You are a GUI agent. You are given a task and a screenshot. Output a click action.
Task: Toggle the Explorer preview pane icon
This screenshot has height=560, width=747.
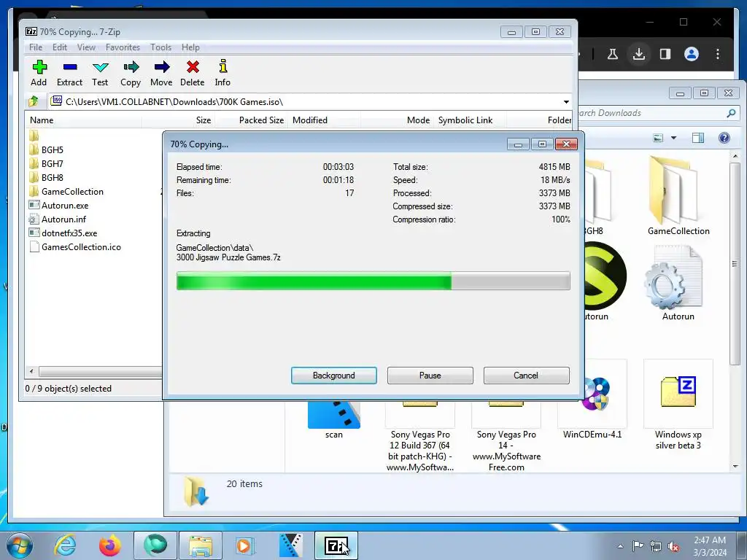pyautogui.click(x=698, y=138)
